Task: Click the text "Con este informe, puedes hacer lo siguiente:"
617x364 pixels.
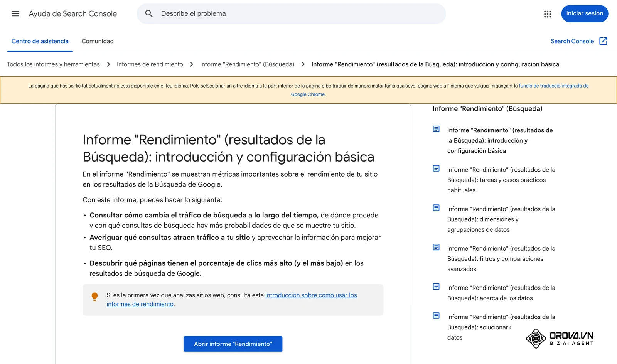Action: pyautogui.click(x=152, y=200)
